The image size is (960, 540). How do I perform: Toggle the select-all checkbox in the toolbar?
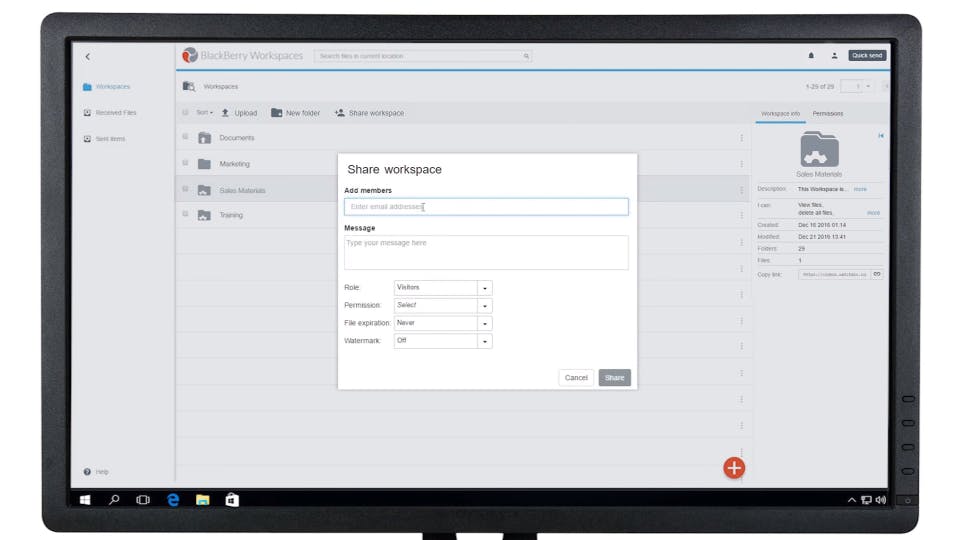click(x=185, y=113)
